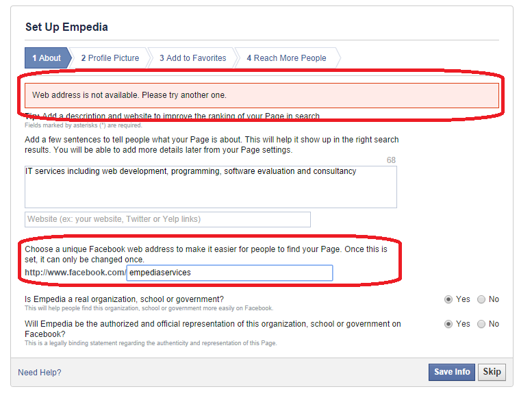Click the 'Is Empedia a real organization' question text
This screenshot has width=532, height=400.
pos(124,299)
